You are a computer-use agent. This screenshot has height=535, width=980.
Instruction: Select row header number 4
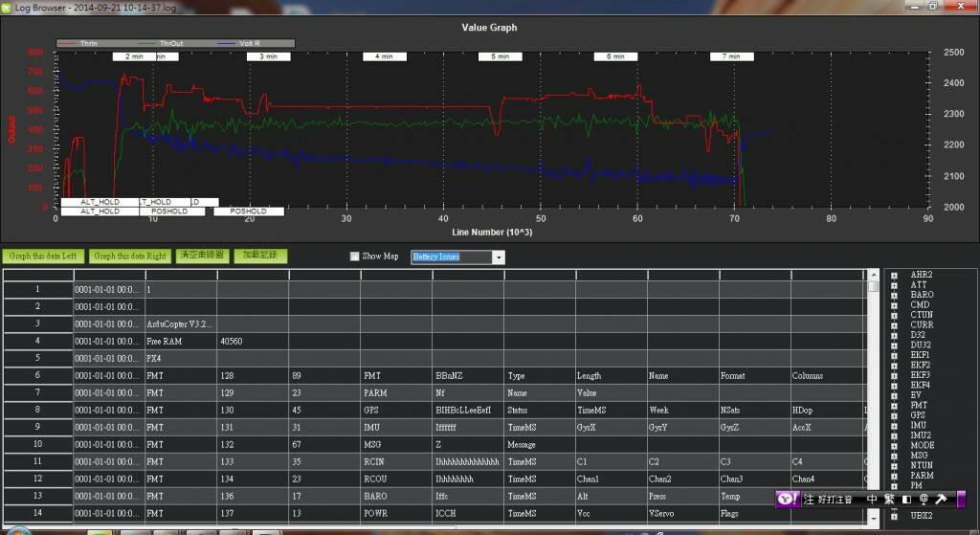coord(37,341)
